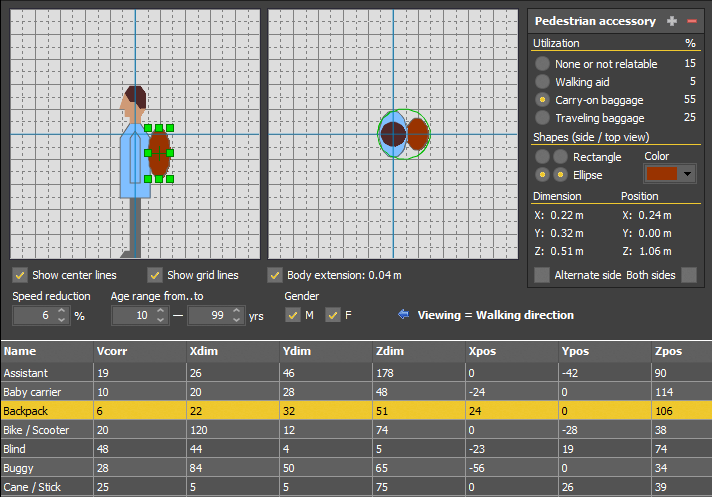The image size is (712, 497).
Task: Sort table by Ydim column header
Action: pos(326,351)
